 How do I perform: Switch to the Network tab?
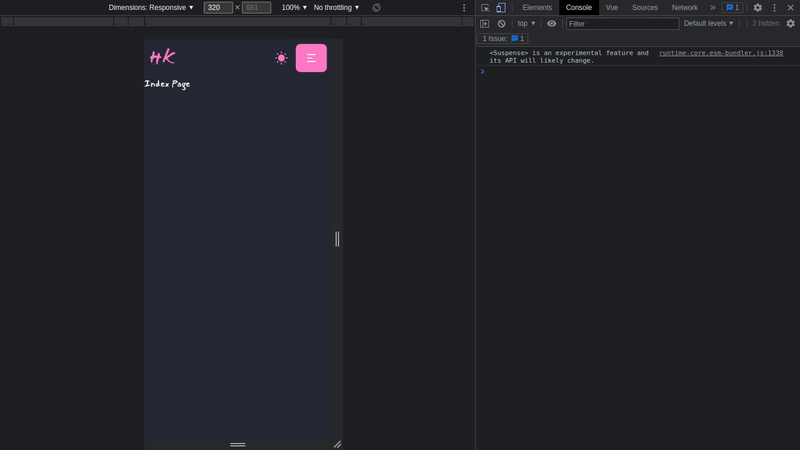pos(685,8)
